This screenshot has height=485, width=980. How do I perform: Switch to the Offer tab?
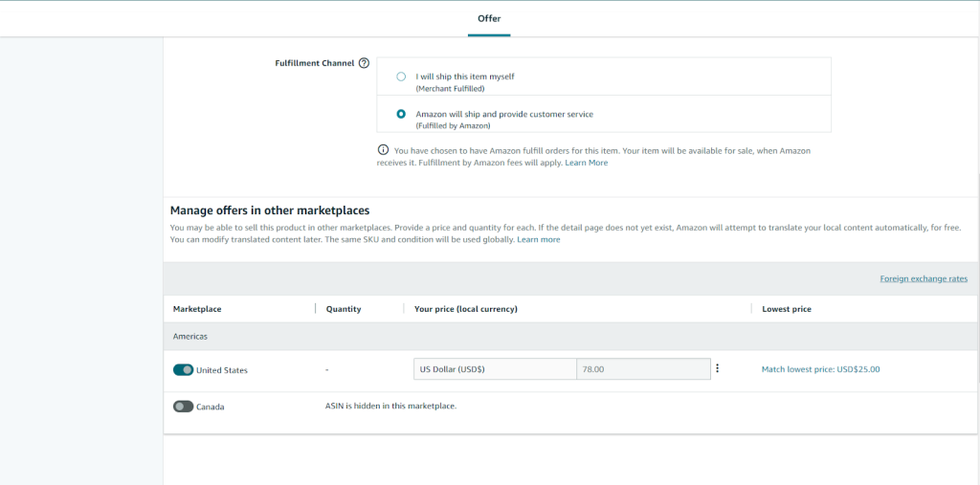coord(489,19)
